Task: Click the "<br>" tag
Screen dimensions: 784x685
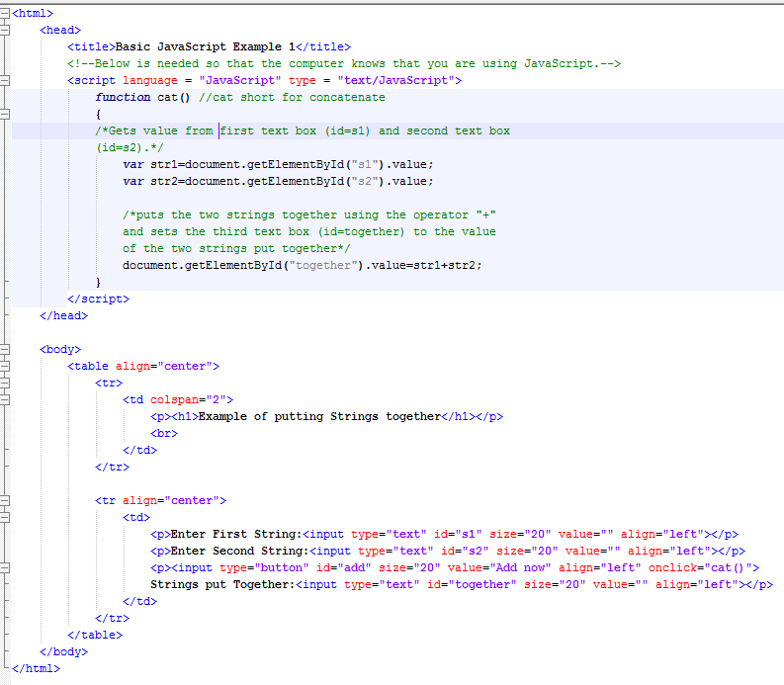Action: click(164, 434)
